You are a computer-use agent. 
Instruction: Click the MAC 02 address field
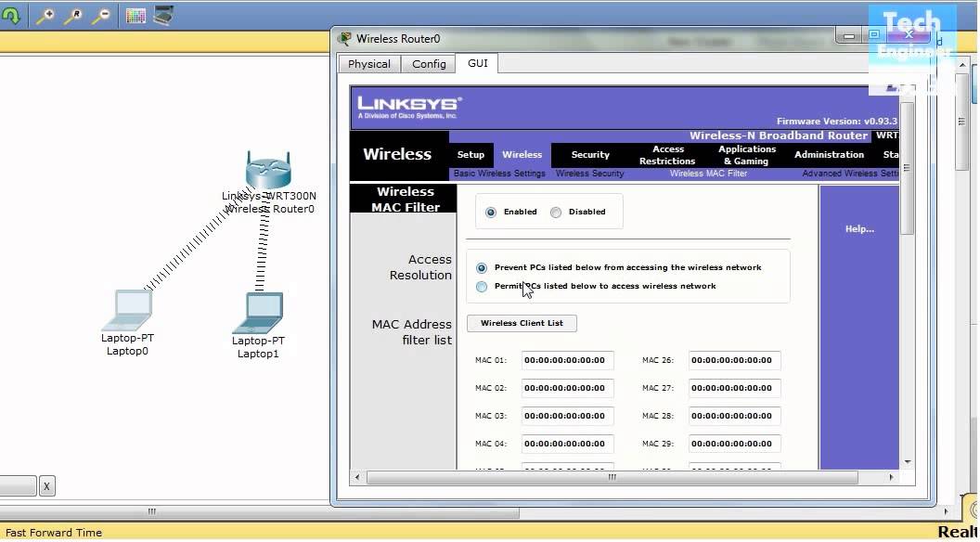568,388
